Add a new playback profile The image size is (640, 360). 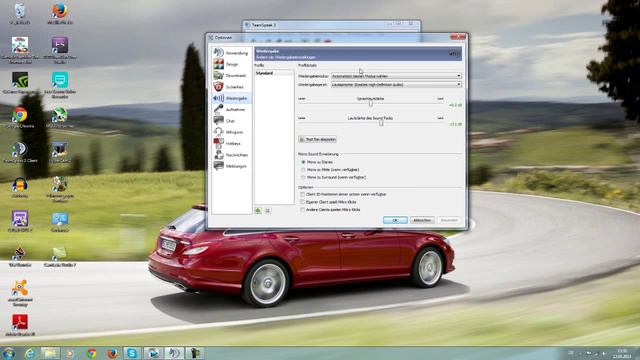258,211
